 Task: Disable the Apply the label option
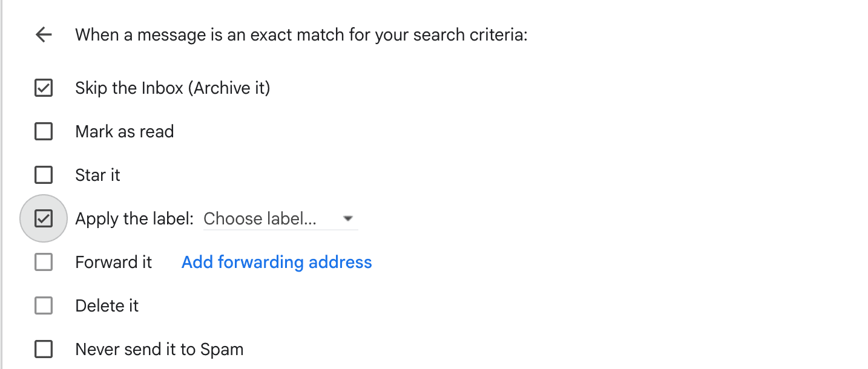point(43,218)
